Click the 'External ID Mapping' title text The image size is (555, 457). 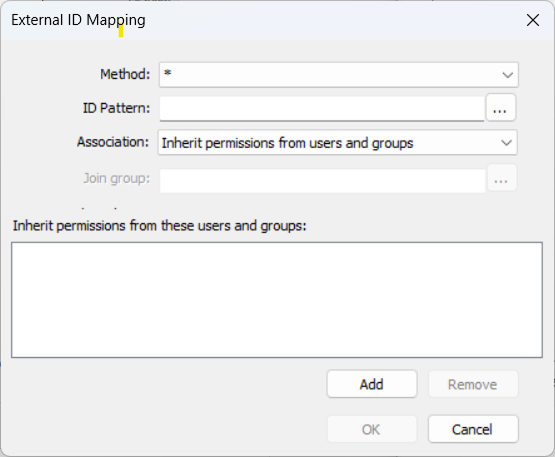pyautogui.click(x=79, y=21)
